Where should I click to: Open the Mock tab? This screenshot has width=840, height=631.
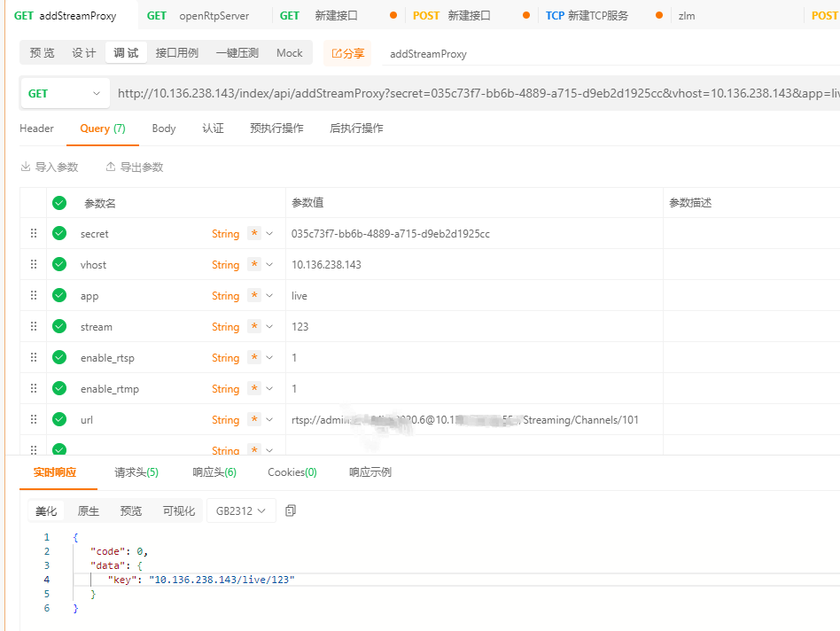point(289,53)
